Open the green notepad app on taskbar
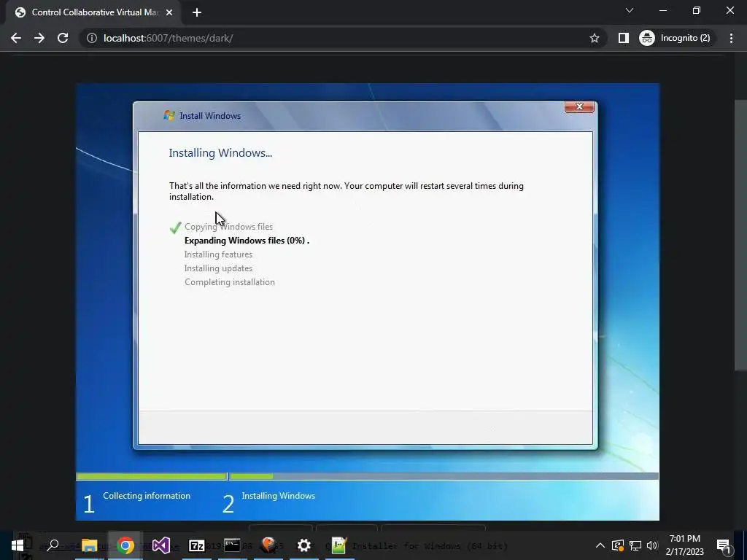This screenshot has width=747, height=560. (339, 545)
